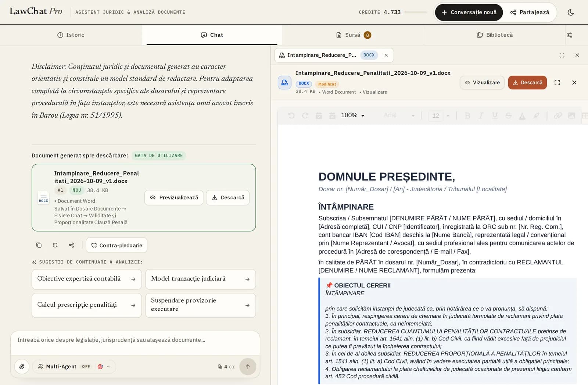Select the Chat tab
Image resolution: width=588 pixels, height=385 pixels.
pos(212,35)
